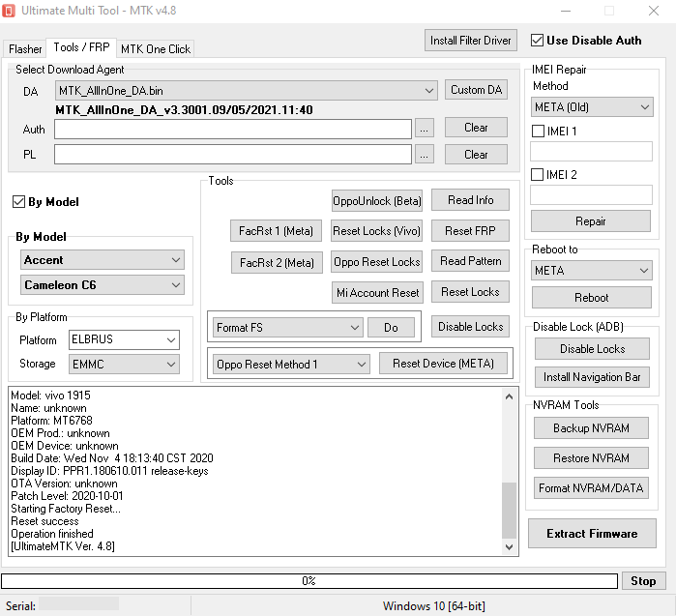Open the Oppo Reset Method 1 dropdown

[x=291, y=365]
